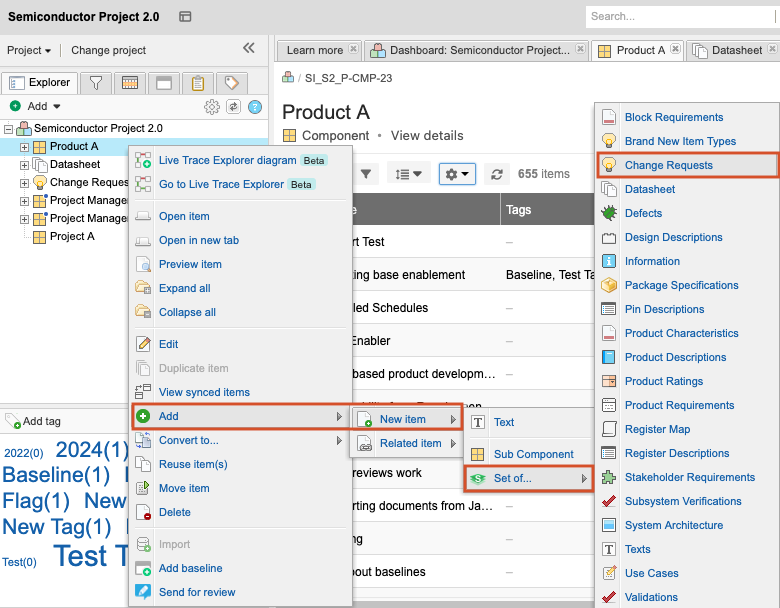Click the explorer settings gear icon
This screenshot has height=608, width=780.
point(212,106)
